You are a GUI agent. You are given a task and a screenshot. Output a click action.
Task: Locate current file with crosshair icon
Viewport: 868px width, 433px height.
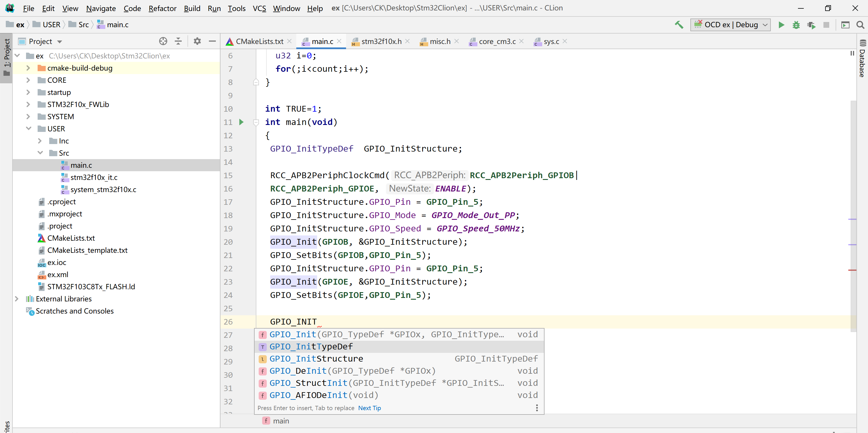[163, 41]
